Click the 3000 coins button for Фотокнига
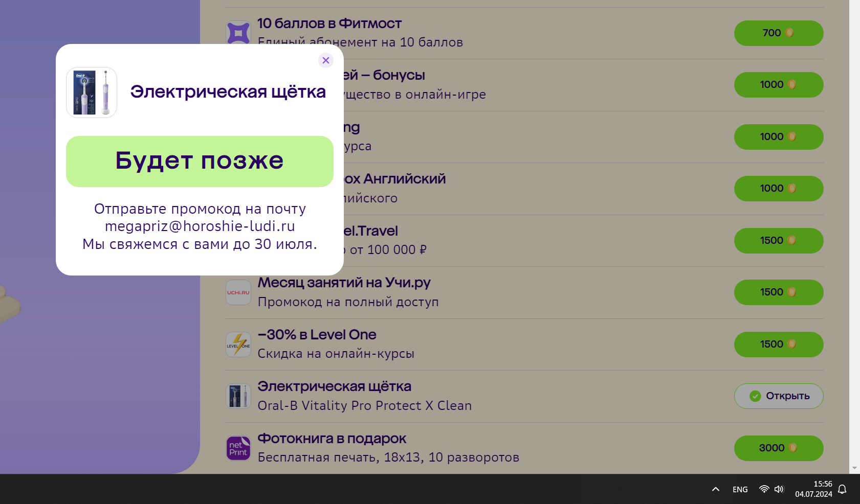The height and width of the screenshot is (504, 860). [779, 448]
